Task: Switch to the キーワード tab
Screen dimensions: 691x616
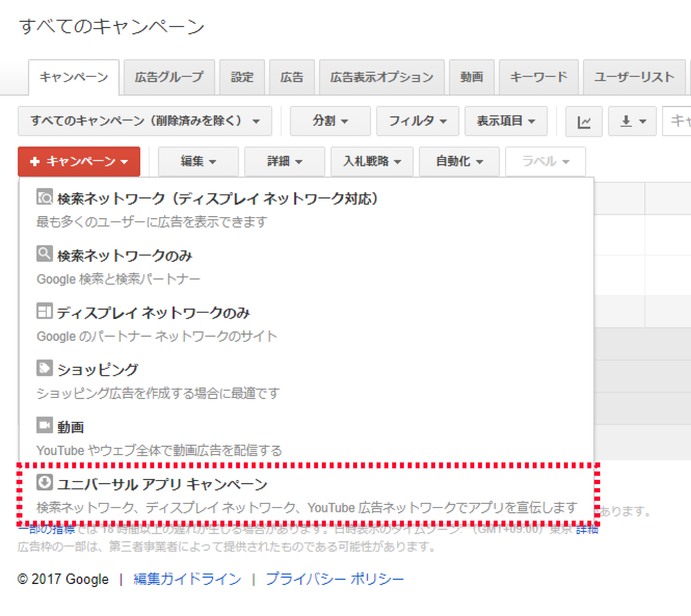Action: 539,77
